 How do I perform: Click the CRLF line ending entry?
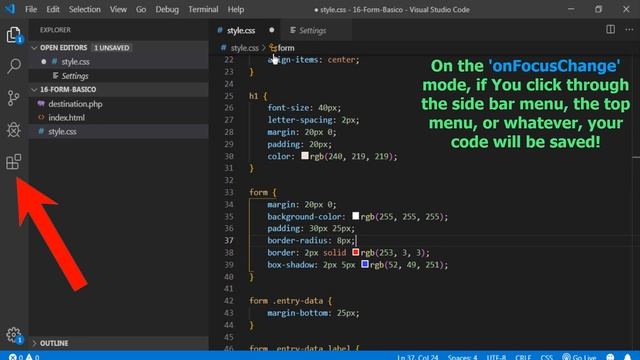[x=523, y=357]
